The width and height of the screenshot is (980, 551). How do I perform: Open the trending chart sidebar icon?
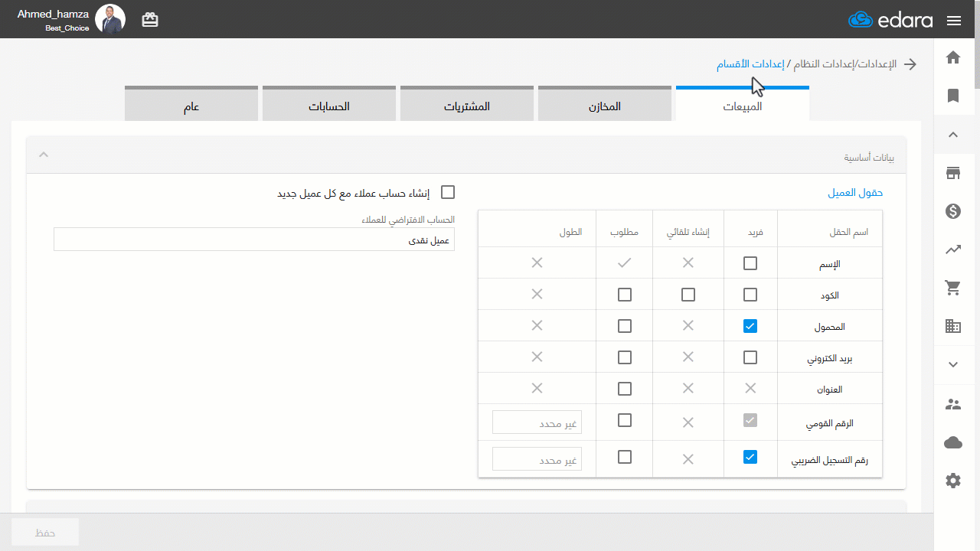click(x=953, y=249)
